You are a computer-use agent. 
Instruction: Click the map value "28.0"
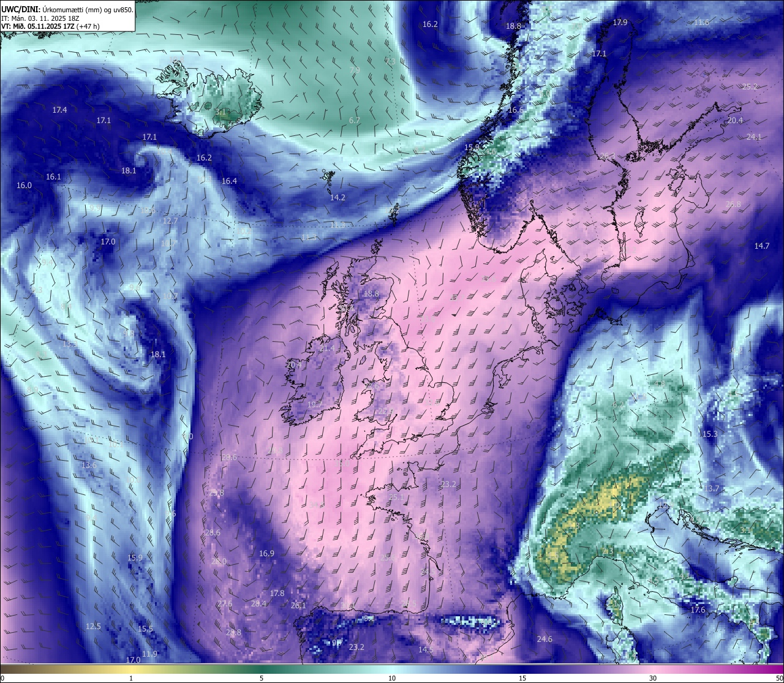pos(219,562)
